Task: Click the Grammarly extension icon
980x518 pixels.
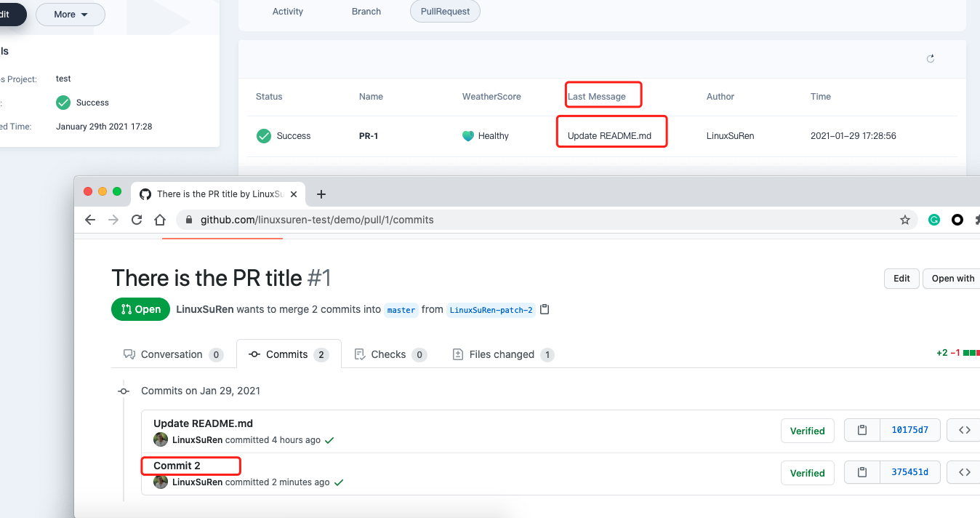Action: tap(934, 220)
